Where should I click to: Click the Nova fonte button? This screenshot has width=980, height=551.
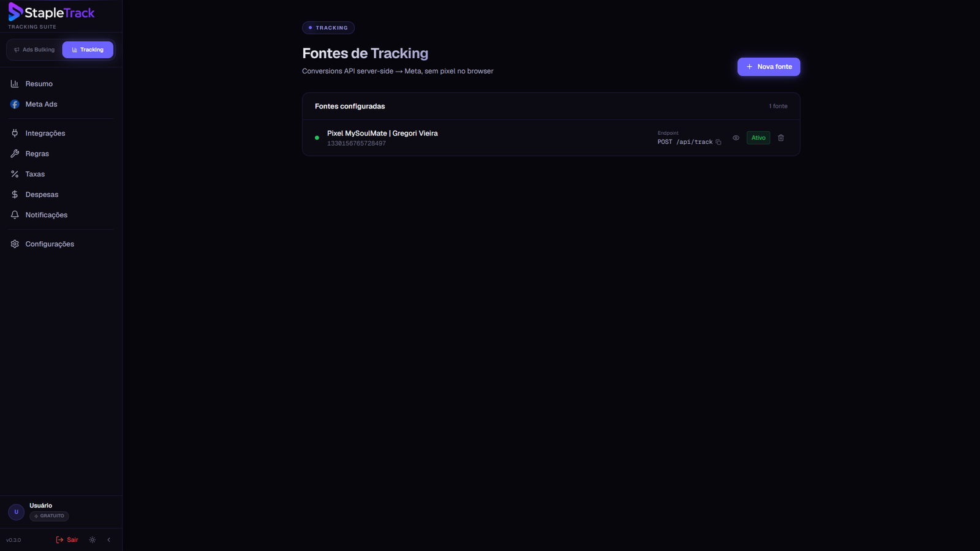769,67
